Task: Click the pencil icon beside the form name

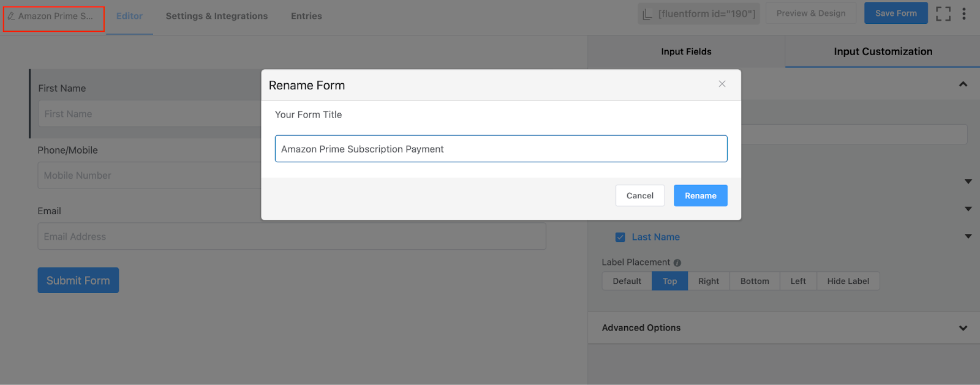Action: [11, 16]
